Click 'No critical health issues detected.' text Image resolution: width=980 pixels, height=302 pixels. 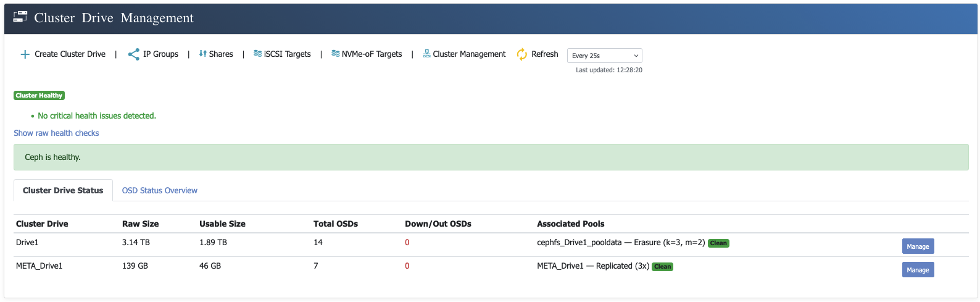pyautogui.click(x=97, y=115)
